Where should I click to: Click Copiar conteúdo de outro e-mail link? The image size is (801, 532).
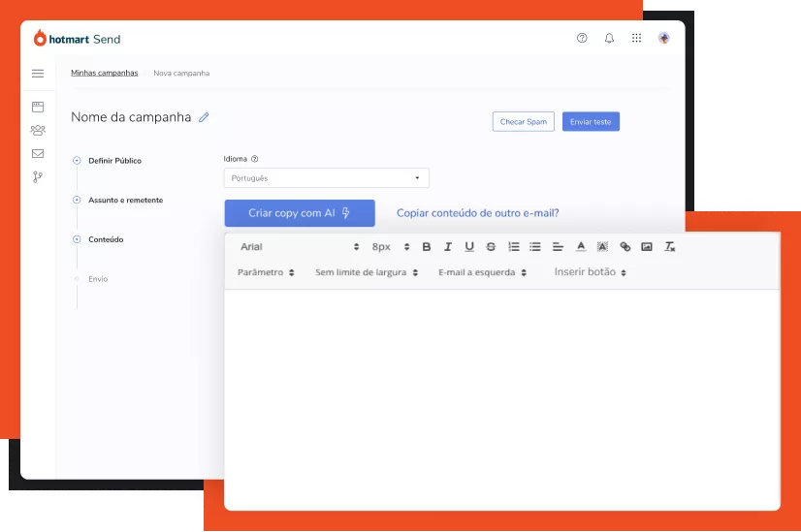click(477, 213)
